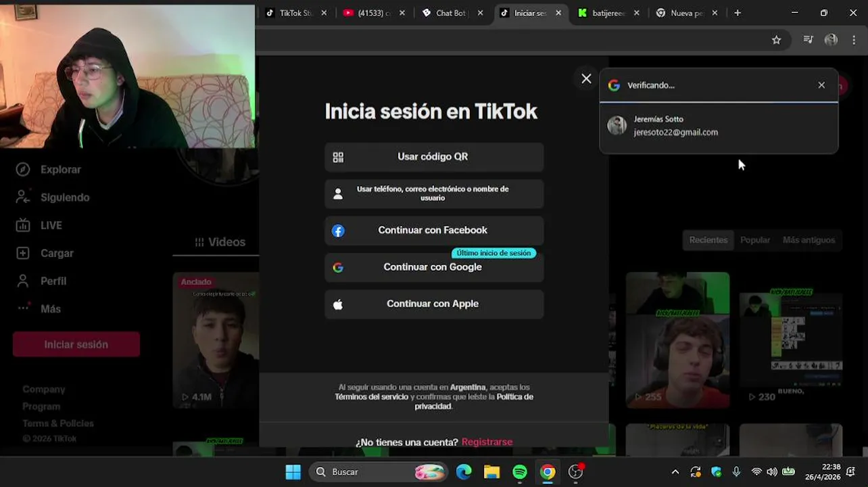Switch to TikTok Studio browser tab
The height and width of the screenshot is (487, 868).
pyautogui.click(x=296, y=13)
